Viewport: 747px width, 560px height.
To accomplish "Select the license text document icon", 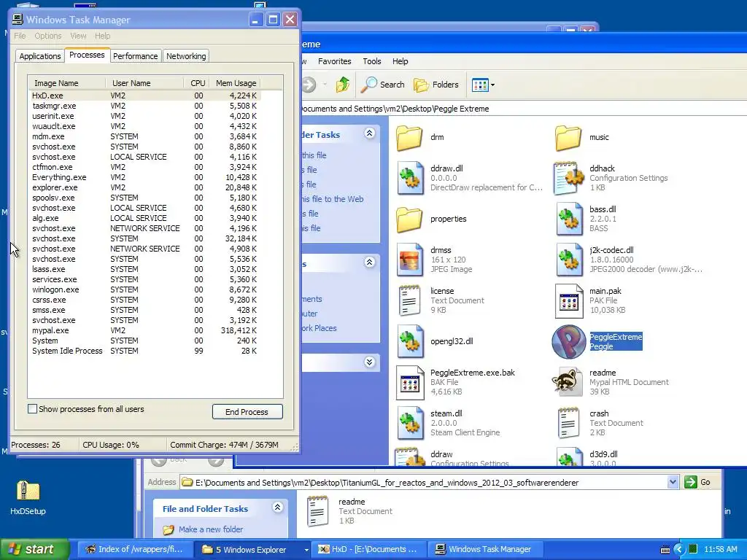I will click(x=410, y=300).
